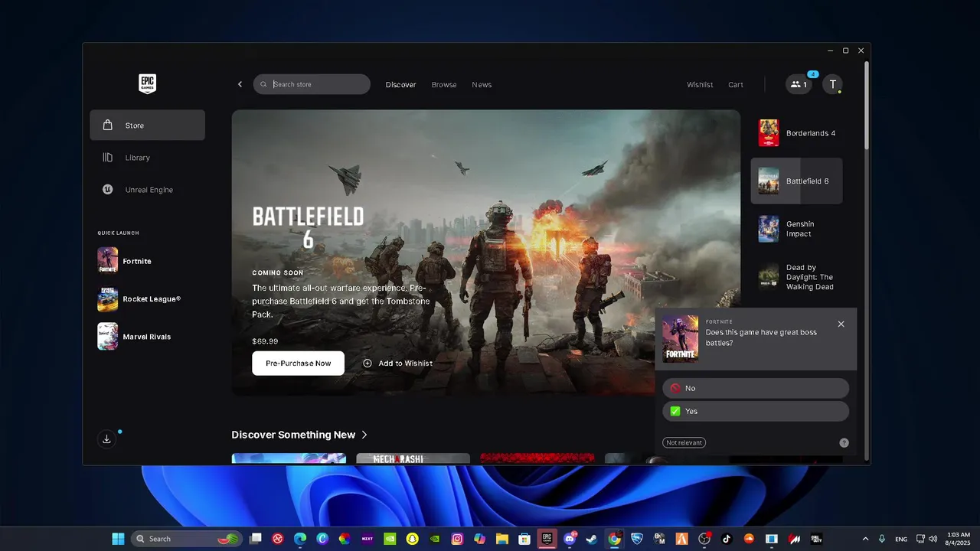Click Not relevant on survey
The image size is (980, 551).
[684, 443]
